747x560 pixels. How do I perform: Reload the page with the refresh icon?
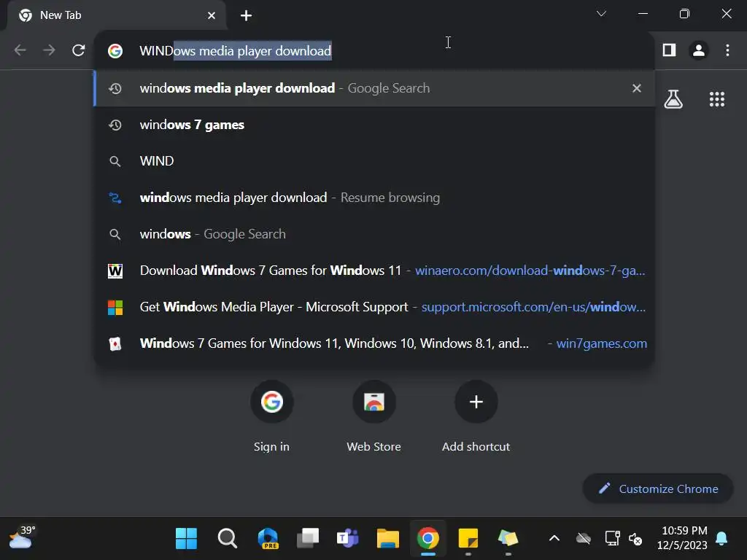click(x=79, y=50)
